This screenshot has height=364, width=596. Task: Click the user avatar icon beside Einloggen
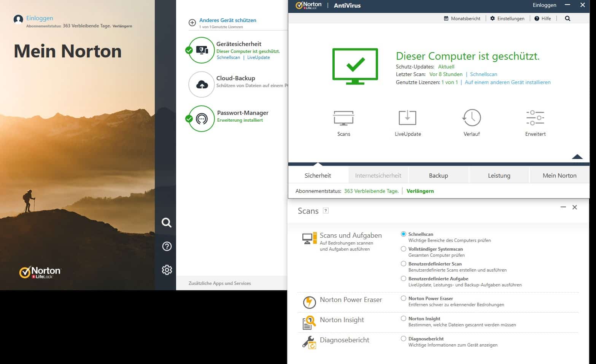pyautogui.click(x=18, y=19)
